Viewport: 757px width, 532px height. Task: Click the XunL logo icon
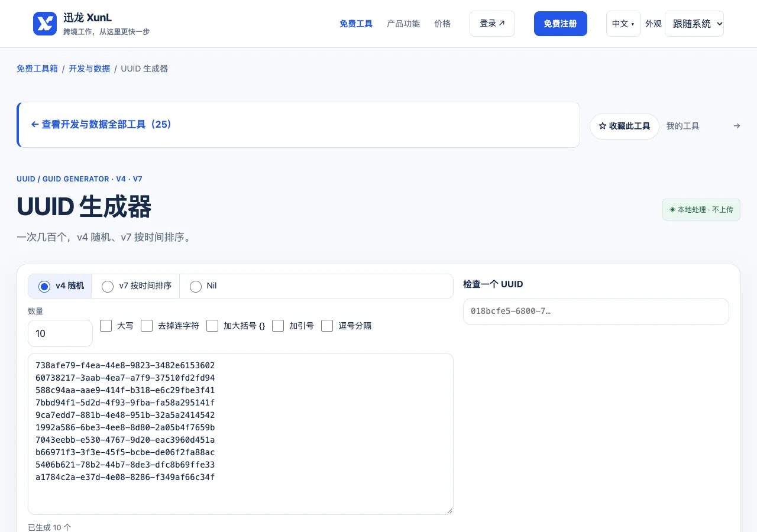click(45, 24)
